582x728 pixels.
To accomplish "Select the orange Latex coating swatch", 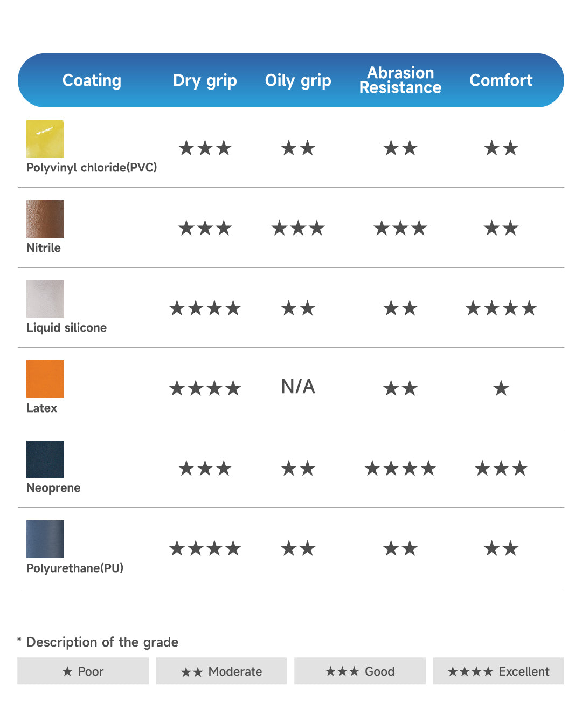I will (45, 379).
